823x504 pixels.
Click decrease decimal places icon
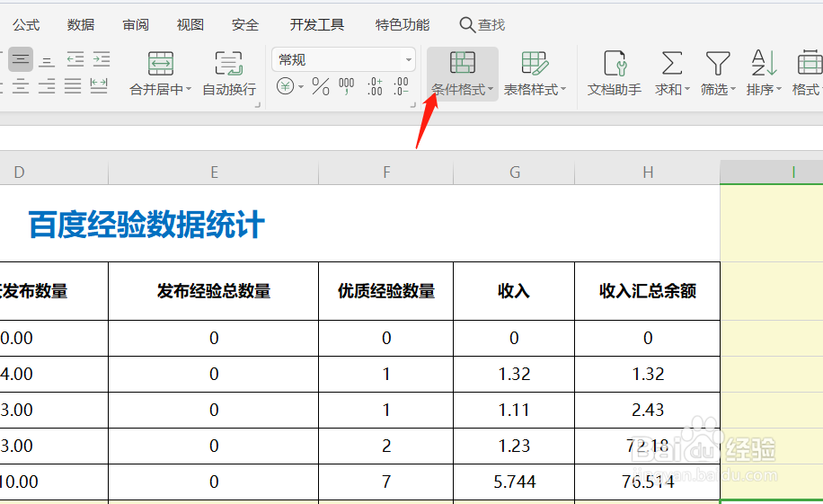(x=401, y=86)
